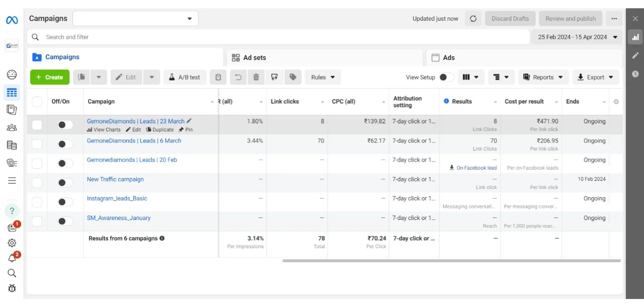The image size is (644, 307).
Task: Toggle on/off switch for New Traffic campaign
Action: [65, 183]
